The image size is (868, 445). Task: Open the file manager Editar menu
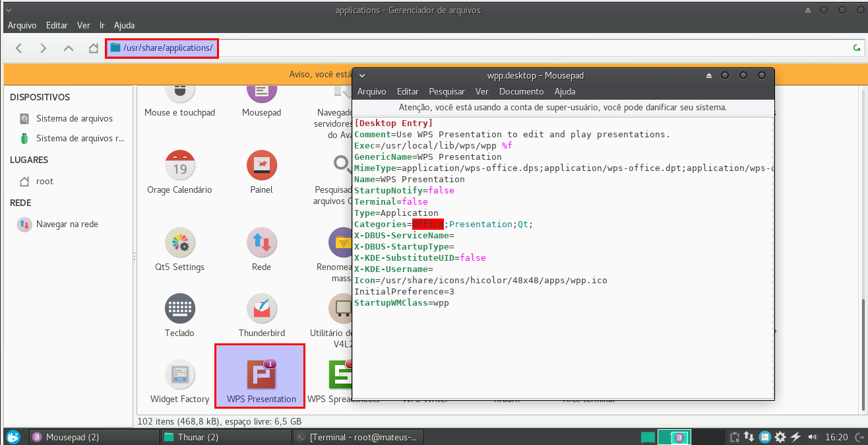[x=57, y=25]
